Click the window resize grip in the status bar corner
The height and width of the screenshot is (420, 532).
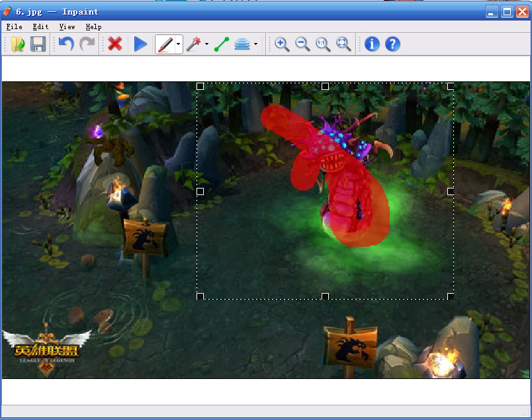point(527,412)
